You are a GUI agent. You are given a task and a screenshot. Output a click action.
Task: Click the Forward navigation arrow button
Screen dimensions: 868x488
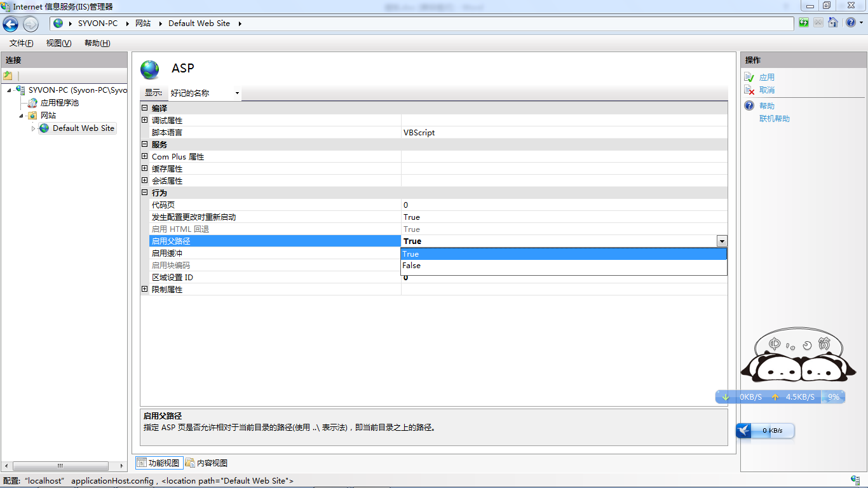coord(31,24)
